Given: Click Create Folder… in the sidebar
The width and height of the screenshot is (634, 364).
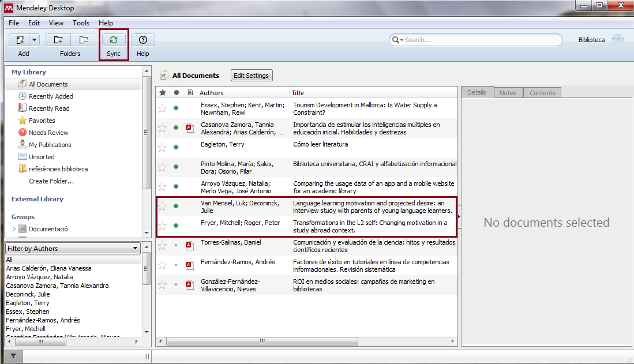Looking at the screenshot, I should [51, 181].
